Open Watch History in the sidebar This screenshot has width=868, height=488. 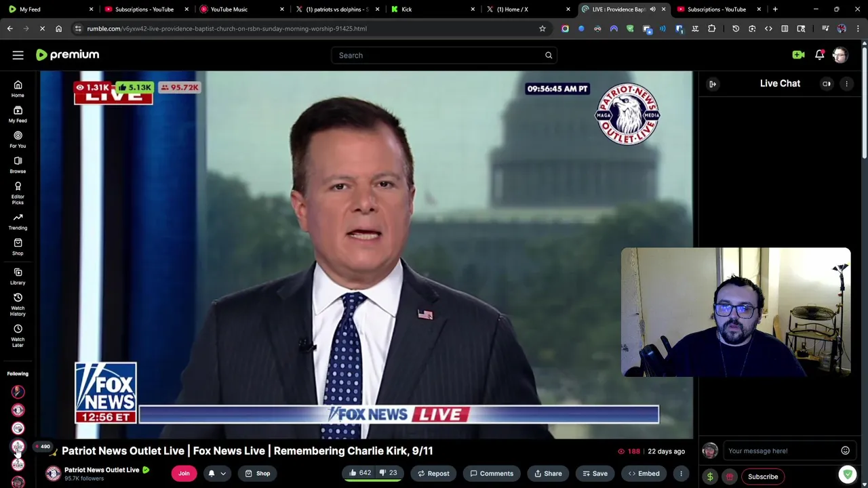(x=18, y=304)
